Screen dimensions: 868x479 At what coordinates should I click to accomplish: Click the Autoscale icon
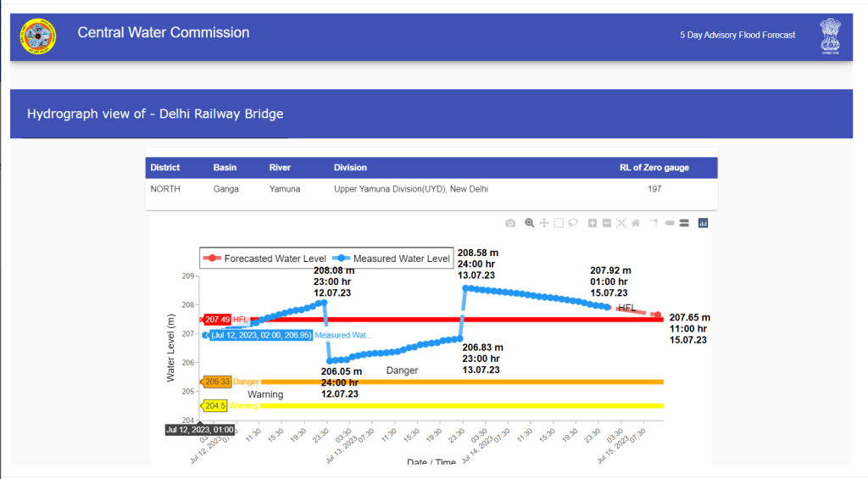point(621,223)
